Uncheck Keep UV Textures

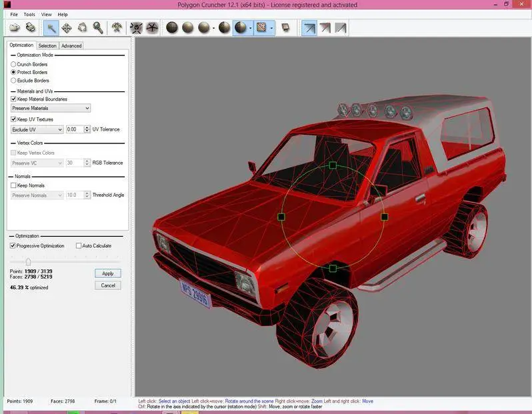(13, 119)
